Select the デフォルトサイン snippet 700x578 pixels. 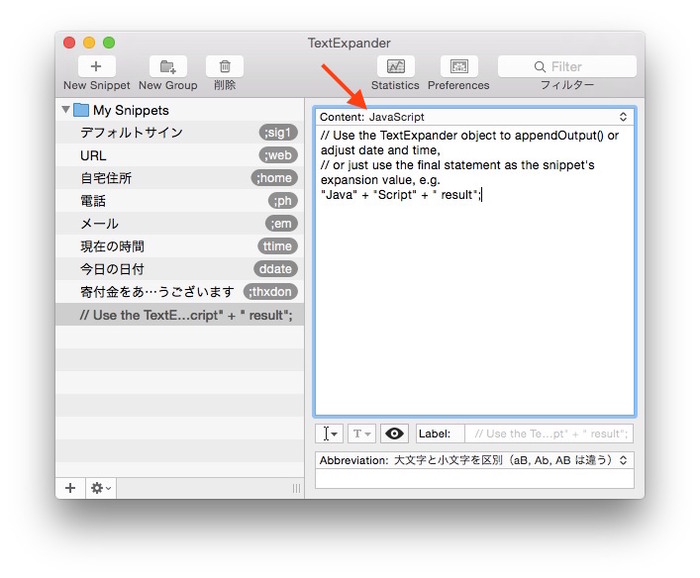(x=180, y=133)
